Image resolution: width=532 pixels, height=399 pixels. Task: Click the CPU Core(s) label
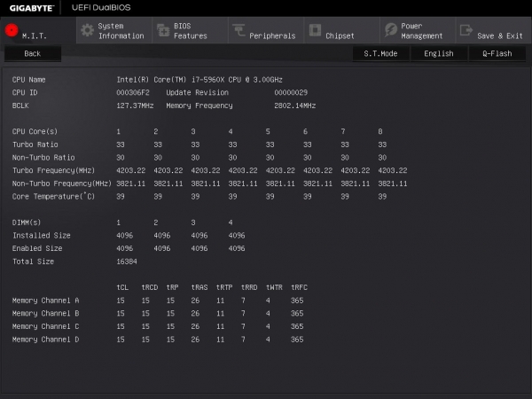[x=35, y=131]
